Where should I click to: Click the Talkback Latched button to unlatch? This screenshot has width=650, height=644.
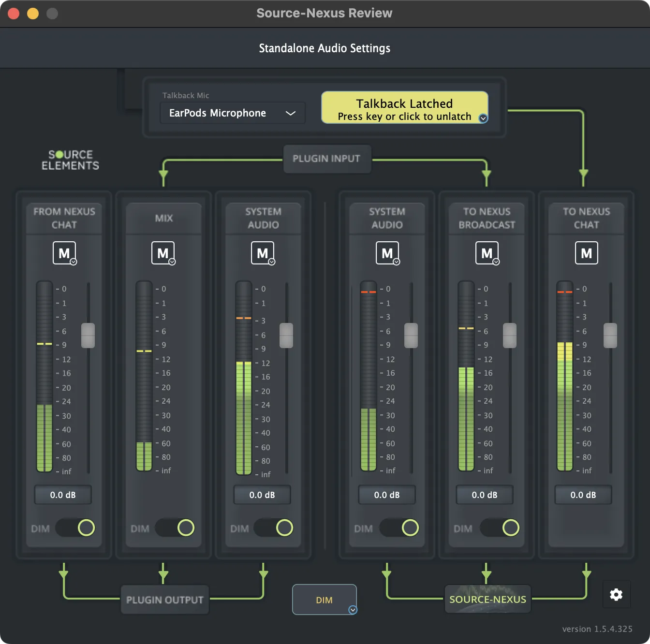pos(404,107)
